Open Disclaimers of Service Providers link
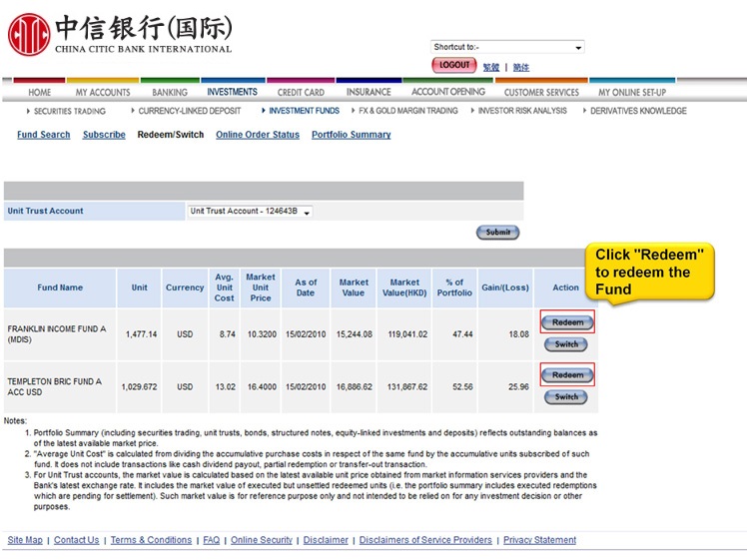 click(x=425, y=540)
